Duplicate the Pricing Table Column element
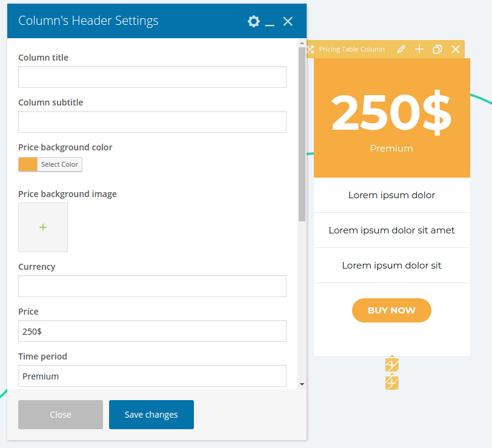 [x=437, y=49]
